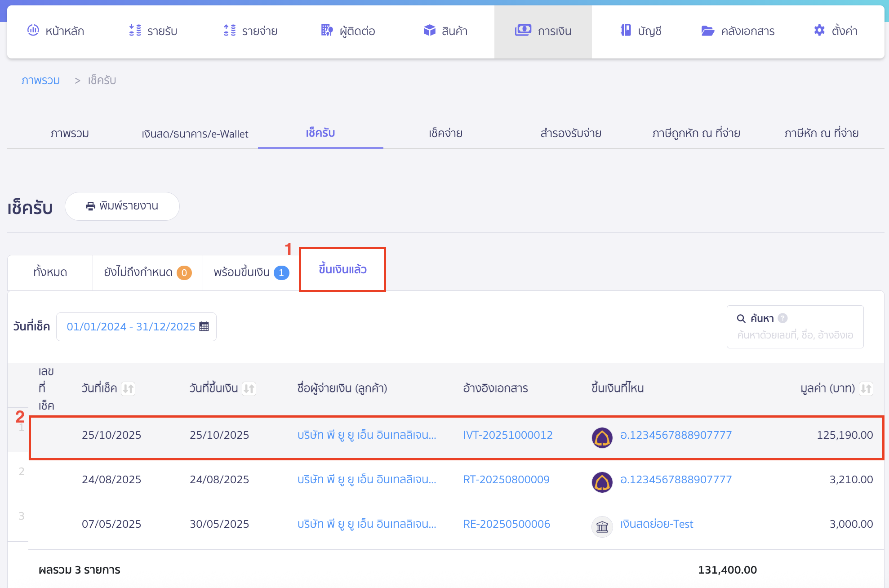Click the พิมพ์รายงาน print button
Screen dimensions: 889x588
pos(122,206)
